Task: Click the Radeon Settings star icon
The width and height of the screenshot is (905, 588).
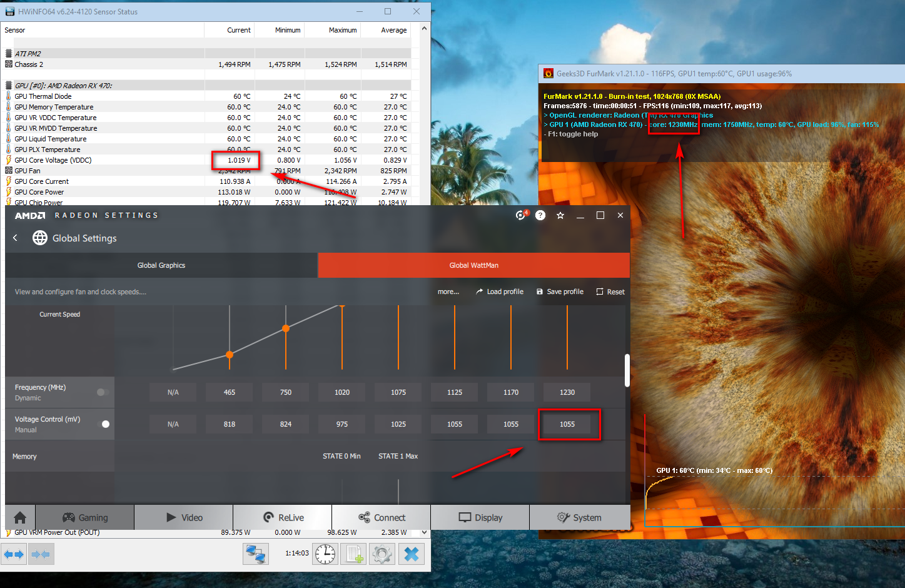Action: click(560, 215)
